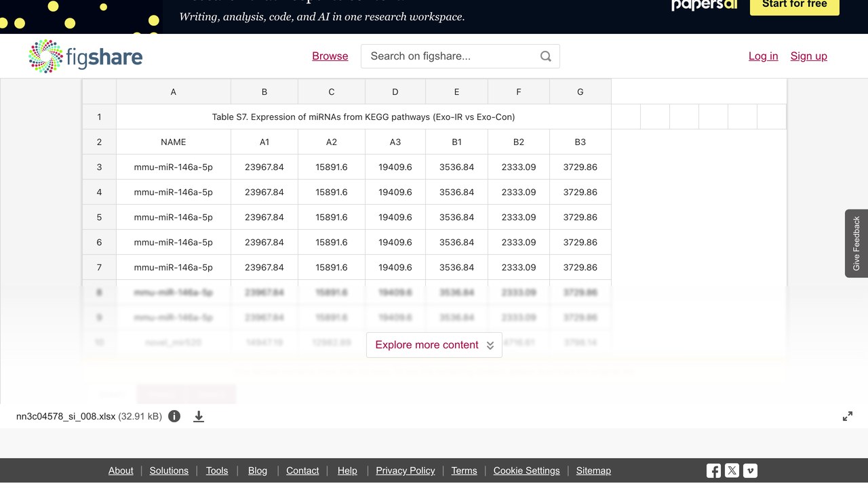Open Sitemap footer link
The height and width of the screenshot is (488, 868).
[x=593, y=470]
